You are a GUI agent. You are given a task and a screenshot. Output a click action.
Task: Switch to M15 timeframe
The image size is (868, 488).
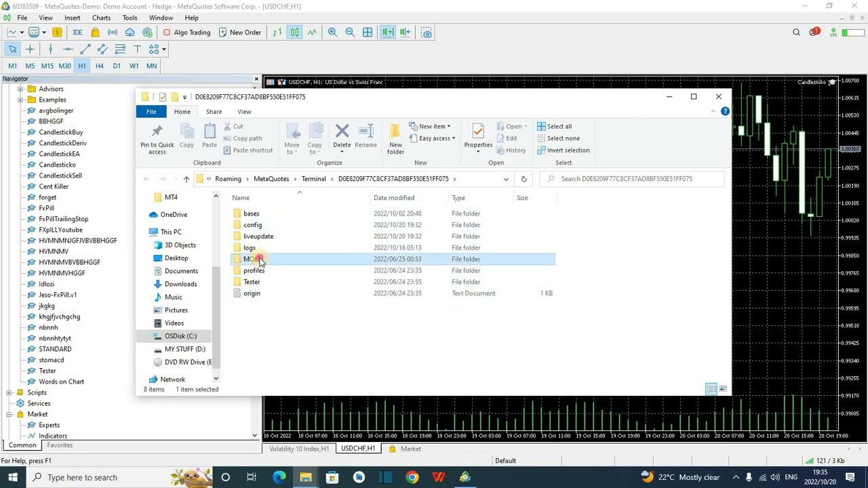click(47, 66)
